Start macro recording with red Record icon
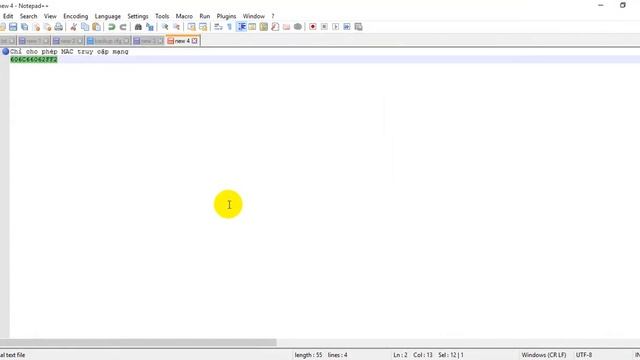Viewport: 640px width, 360px height. [x=313, y=27]
